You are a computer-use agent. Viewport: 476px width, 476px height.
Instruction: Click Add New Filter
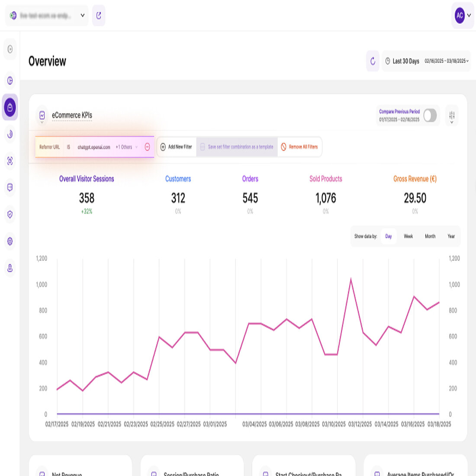pos(176,147)
